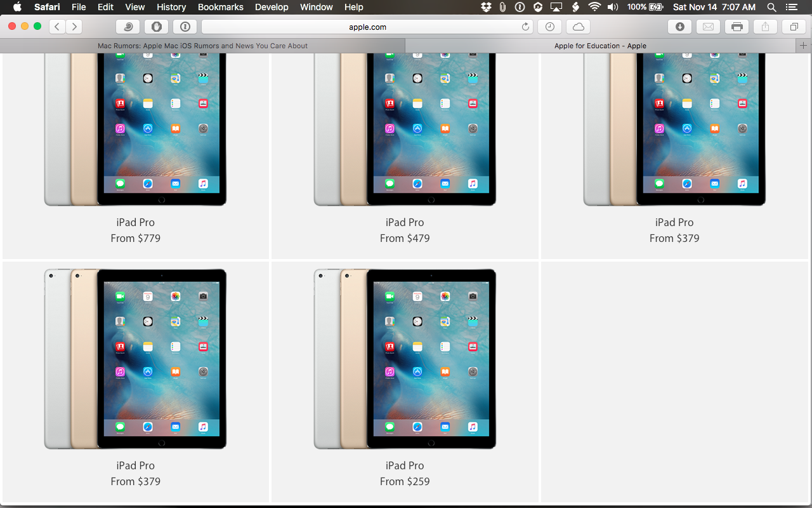Click the hexagon menu bar icon

(537, 7)
